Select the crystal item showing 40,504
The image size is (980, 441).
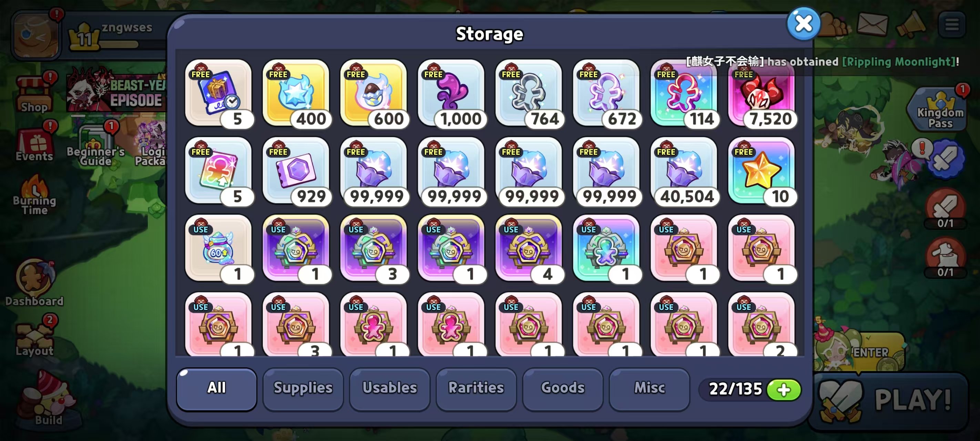pos(684,171)
